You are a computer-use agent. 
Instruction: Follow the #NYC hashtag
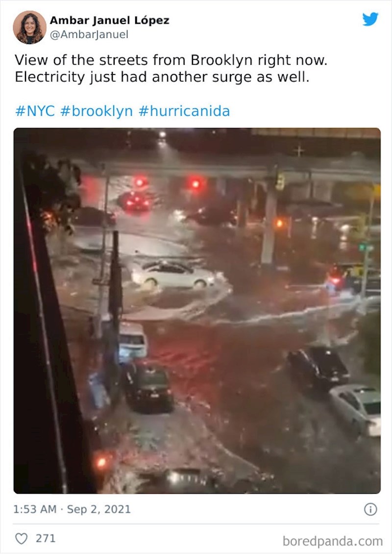pyautogui.click(x=35, y=111)
